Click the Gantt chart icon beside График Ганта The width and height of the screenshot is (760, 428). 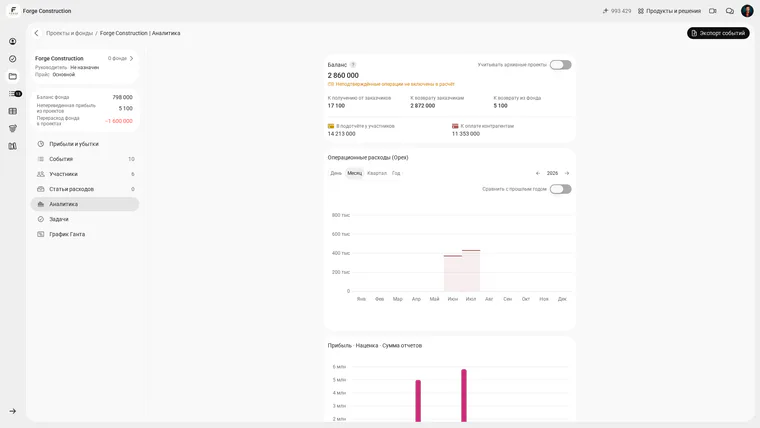pos(41,234)
